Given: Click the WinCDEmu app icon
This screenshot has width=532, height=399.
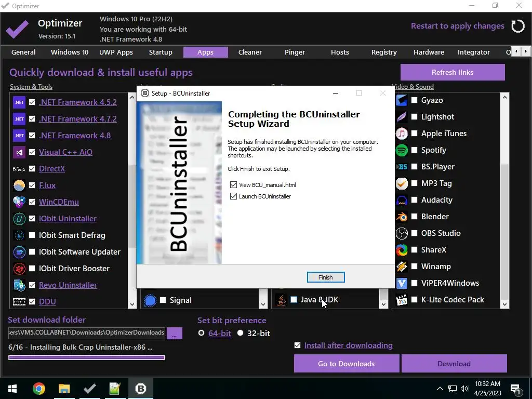Looking at the screenshot, I should [x=19, y=202].
